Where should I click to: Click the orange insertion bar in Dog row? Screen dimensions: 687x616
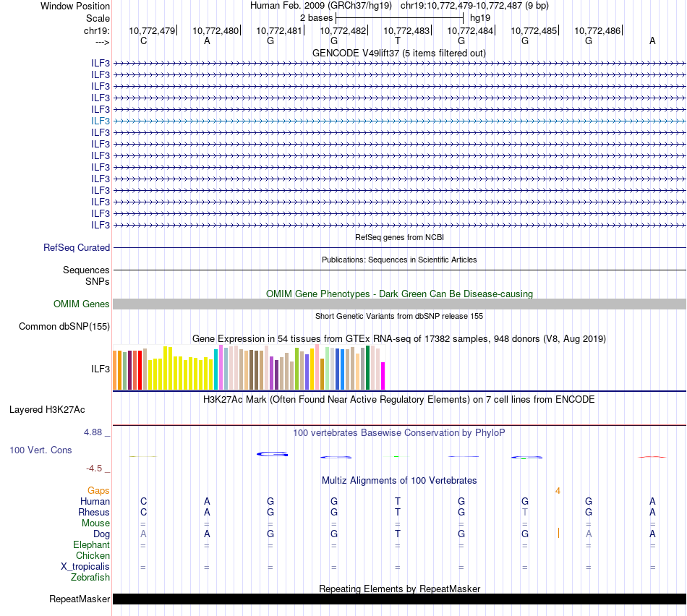(x=558, y=534)
